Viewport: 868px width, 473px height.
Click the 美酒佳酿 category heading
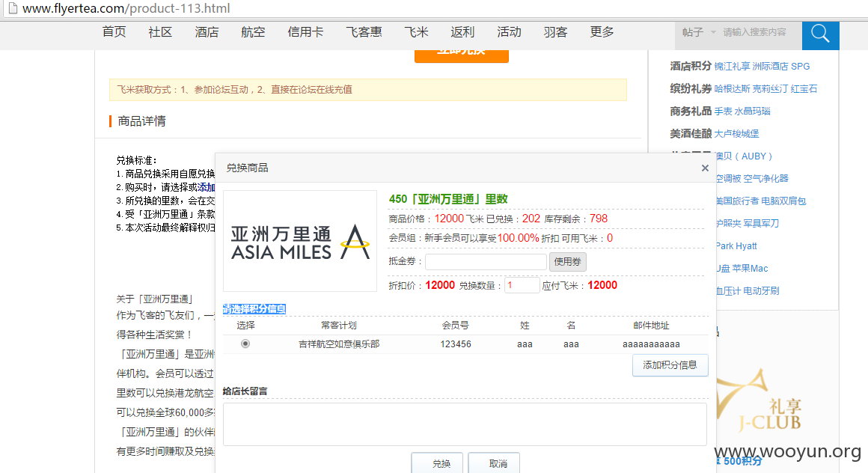pos(691,133)
